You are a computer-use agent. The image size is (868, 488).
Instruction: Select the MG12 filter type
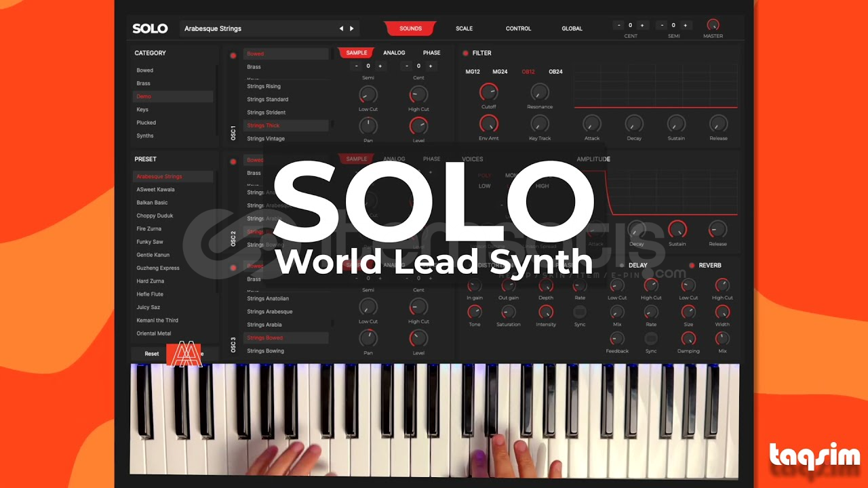(x=473, y=72)
